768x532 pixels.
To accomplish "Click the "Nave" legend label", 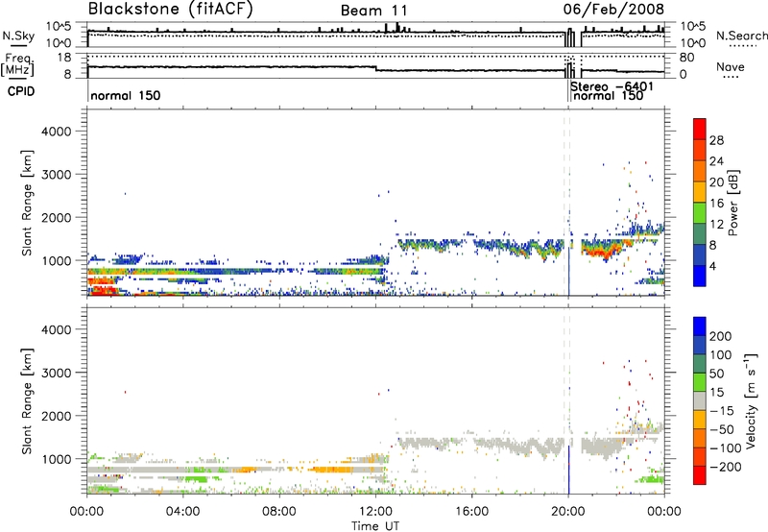I will [x=731, y=66].
